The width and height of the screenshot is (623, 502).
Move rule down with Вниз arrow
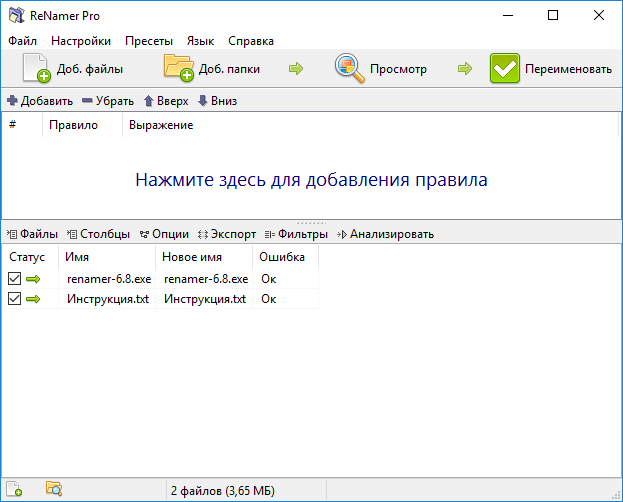203,101
